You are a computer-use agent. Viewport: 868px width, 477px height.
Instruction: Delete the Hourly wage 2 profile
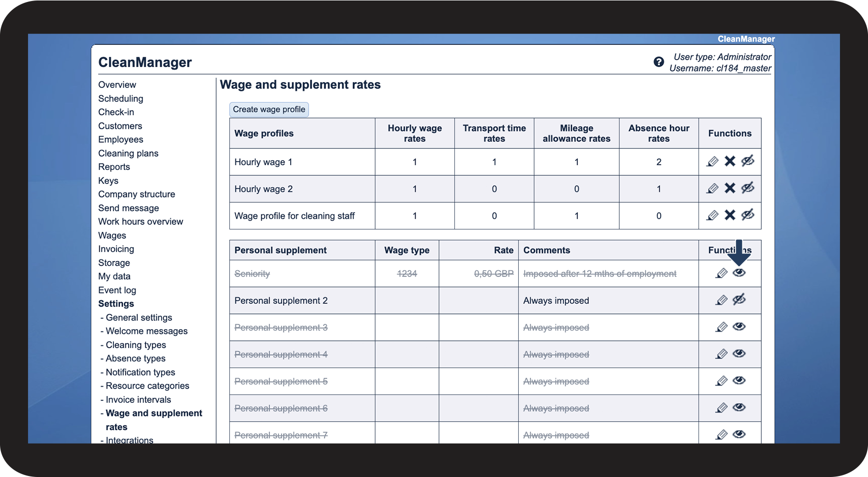730,188
